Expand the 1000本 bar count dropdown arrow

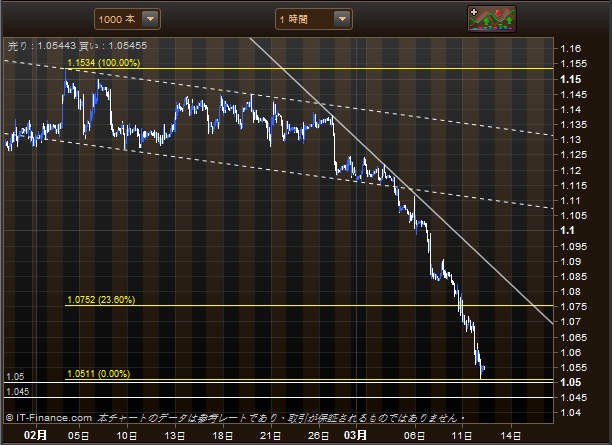point(150,19)
